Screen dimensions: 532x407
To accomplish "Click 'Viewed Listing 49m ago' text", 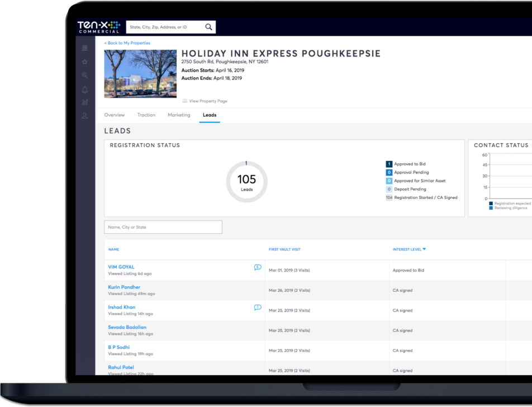I will point(132,294).
